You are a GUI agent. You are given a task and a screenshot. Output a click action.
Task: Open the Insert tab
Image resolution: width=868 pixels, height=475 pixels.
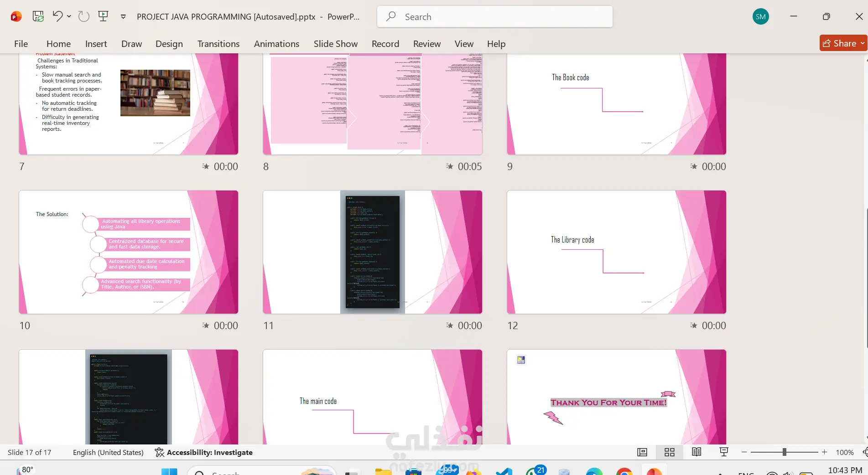[96, 44]
